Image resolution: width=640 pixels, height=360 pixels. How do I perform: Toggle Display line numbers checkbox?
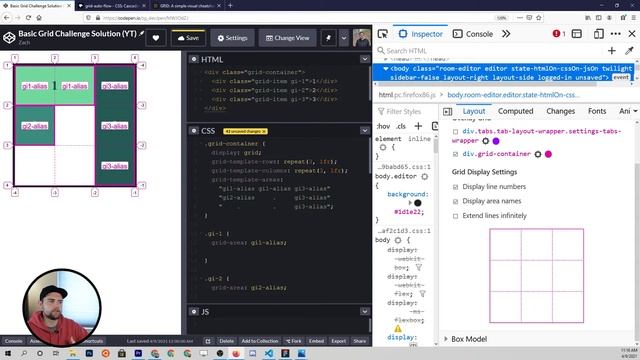click(456, 187)
